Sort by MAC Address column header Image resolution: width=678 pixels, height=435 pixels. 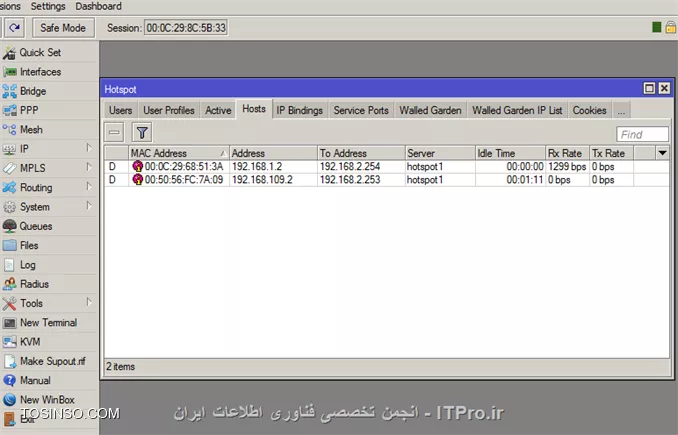179,154
